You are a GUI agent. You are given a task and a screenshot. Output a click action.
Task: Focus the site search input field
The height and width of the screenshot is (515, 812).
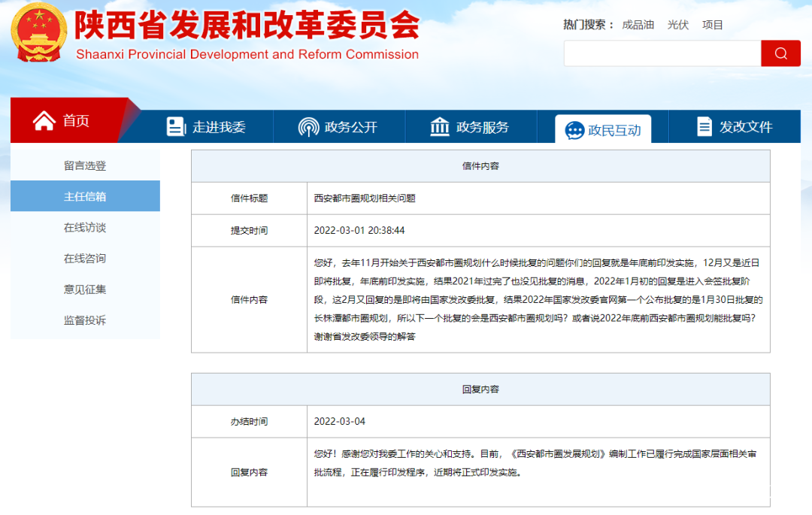662,53
